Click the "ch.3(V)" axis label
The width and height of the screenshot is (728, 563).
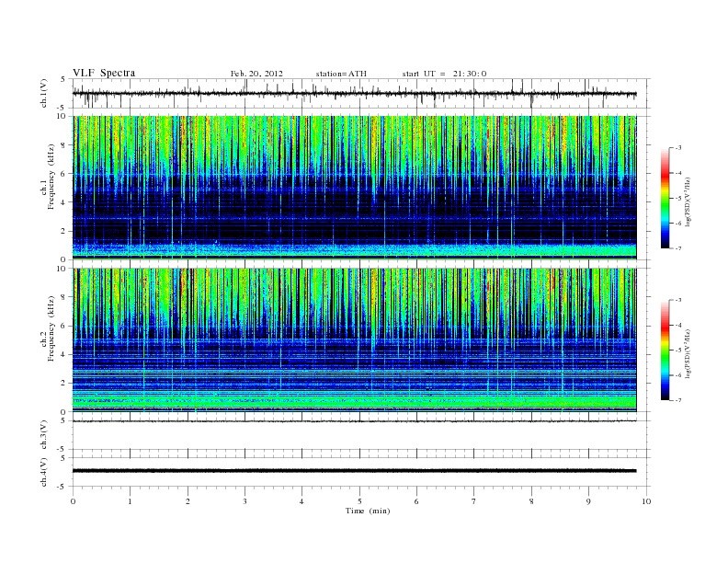[x=44, y=435]
